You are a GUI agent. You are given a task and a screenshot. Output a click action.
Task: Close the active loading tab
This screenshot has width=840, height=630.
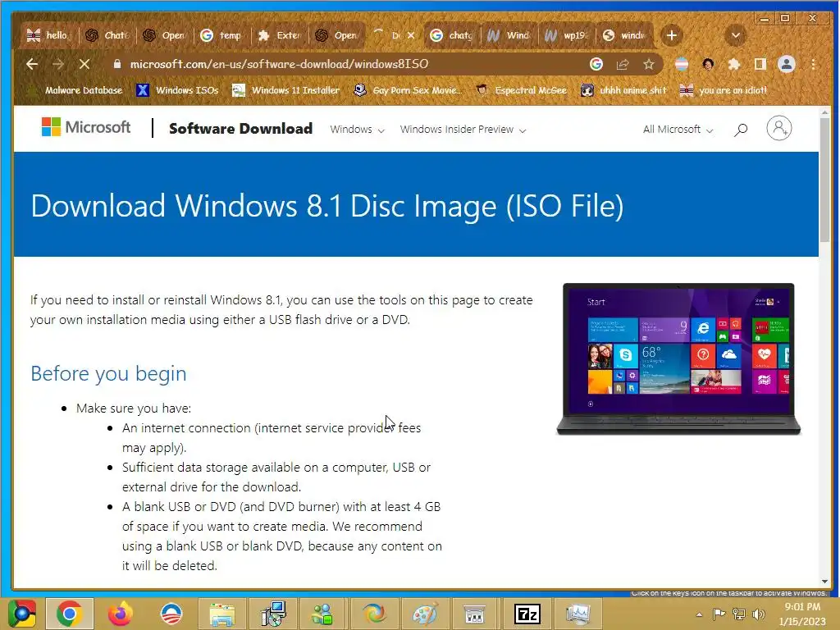pyautogui.click(x=411, y=35)
